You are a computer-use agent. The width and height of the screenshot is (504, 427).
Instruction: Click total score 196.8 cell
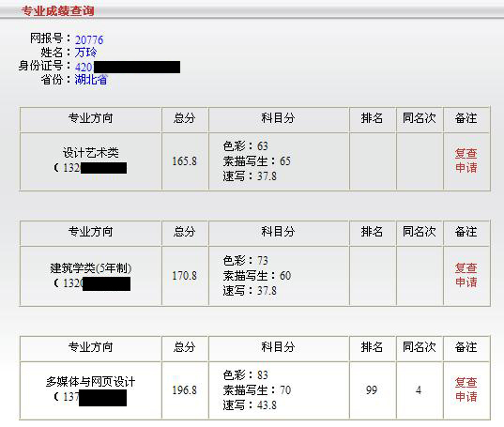185,390
